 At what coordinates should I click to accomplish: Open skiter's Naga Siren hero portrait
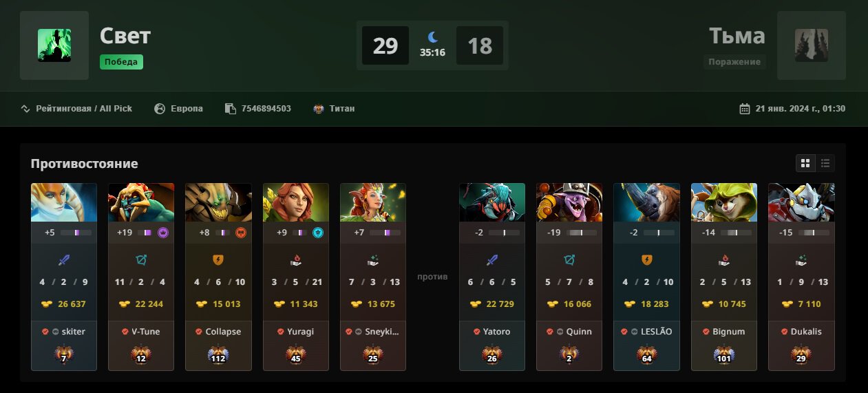pos(64,202)
